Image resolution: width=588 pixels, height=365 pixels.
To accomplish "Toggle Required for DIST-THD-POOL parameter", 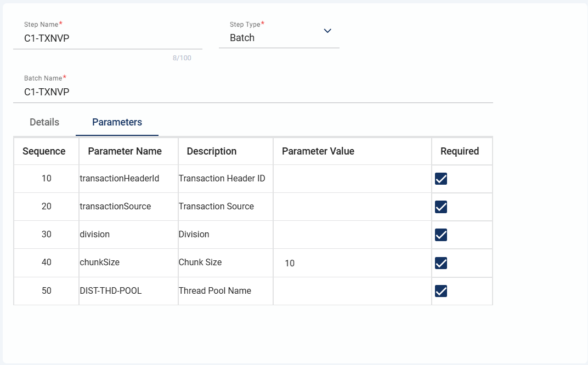I will 441,291.
